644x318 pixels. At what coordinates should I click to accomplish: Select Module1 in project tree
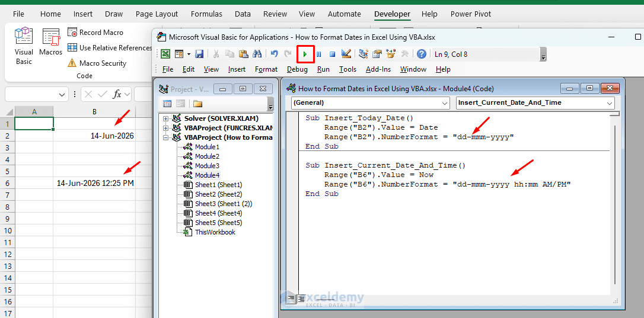tap(207, 147)
